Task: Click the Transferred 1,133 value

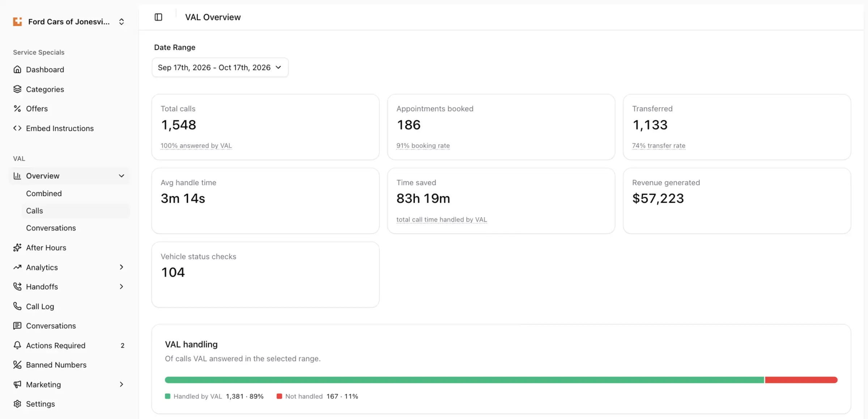Action: 650,125
